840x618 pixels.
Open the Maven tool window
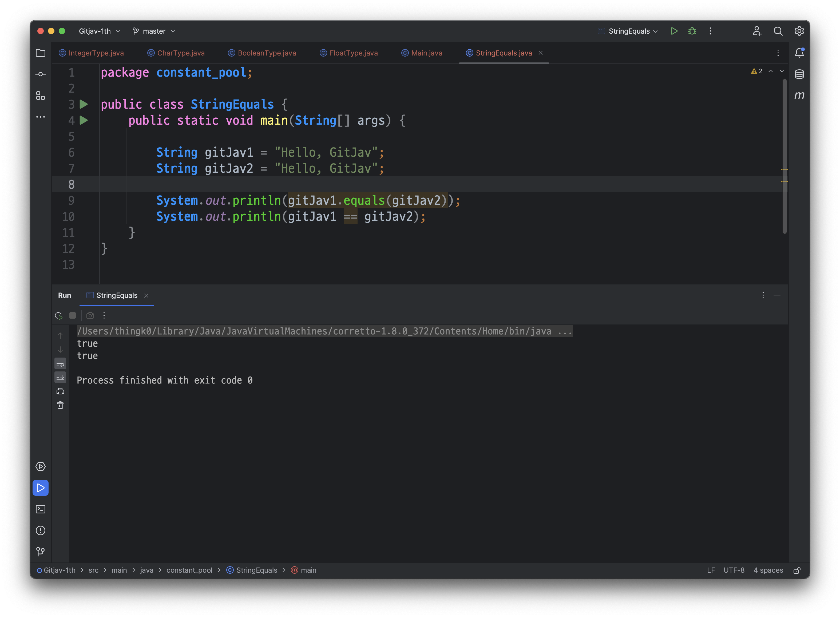[799, 95]
